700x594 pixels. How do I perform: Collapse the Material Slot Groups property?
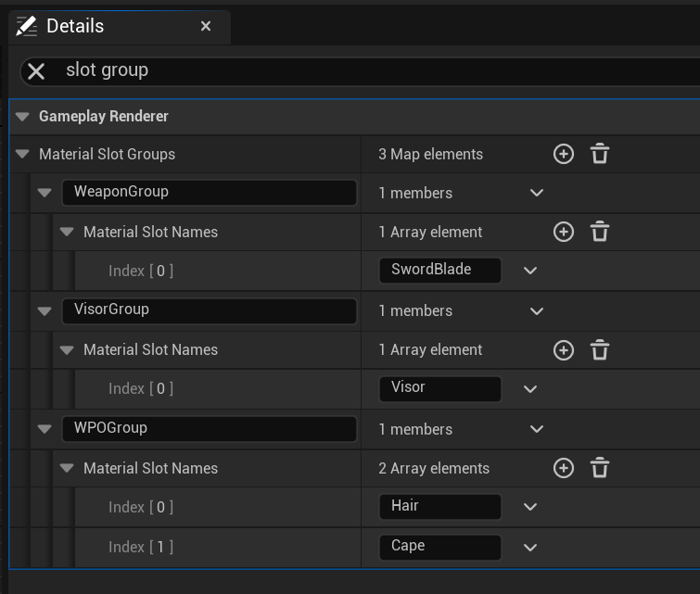(x=22, y=155)
